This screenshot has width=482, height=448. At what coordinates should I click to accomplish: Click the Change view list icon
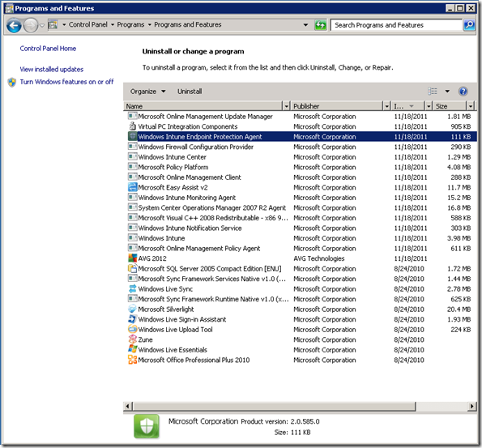(x=433, y=92)
